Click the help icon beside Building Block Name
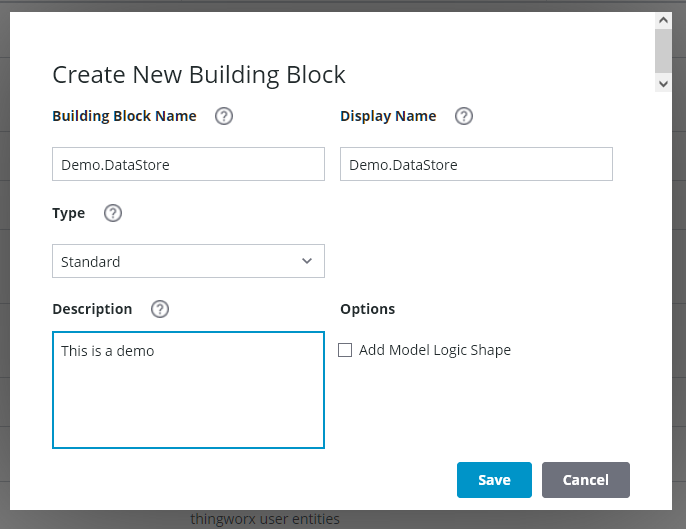 click(x=224, y=116)
